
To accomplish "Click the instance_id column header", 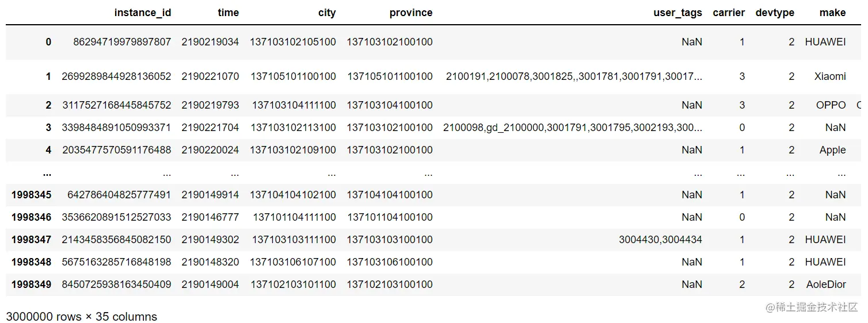I will [x=143, y=13].
